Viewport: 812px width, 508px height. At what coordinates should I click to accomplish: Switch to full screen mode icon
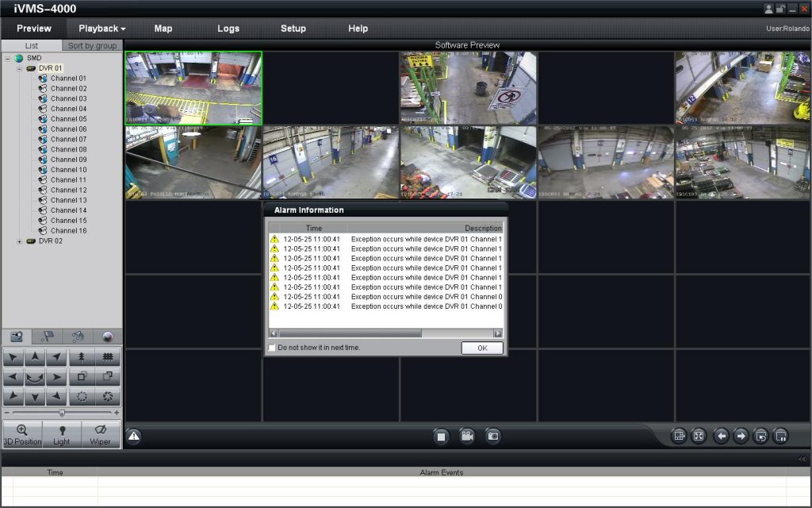(x=699, y=436)
